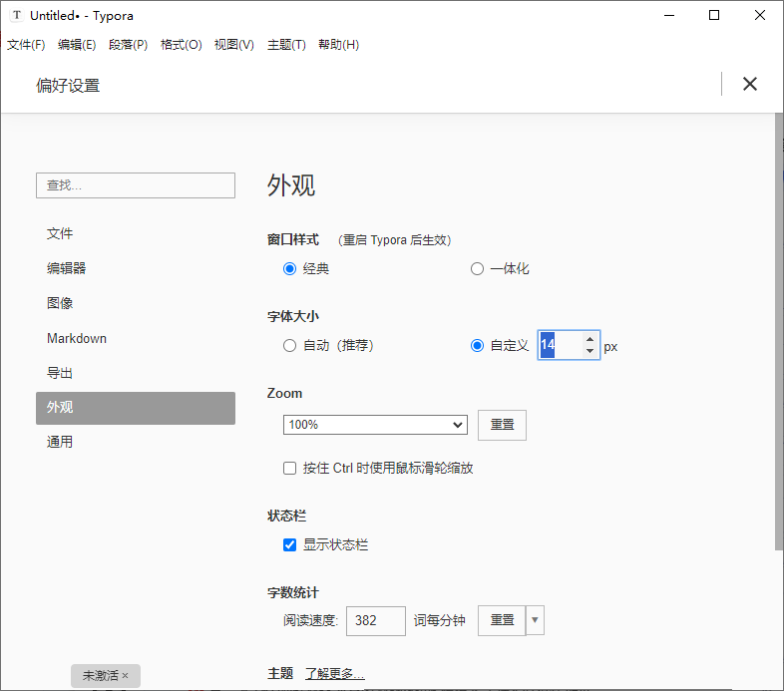Select the 经典 window style
Viewport: 784px width, 691px height.
coord(289,269)
